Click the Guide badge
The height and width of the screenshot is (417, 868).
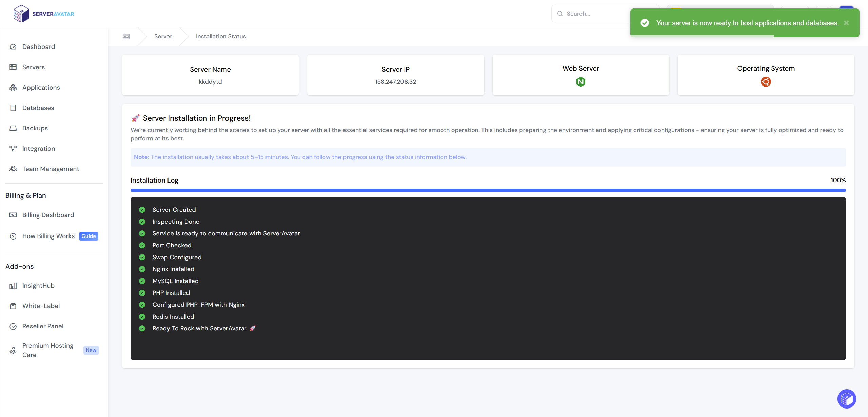[x=88, y=236]
